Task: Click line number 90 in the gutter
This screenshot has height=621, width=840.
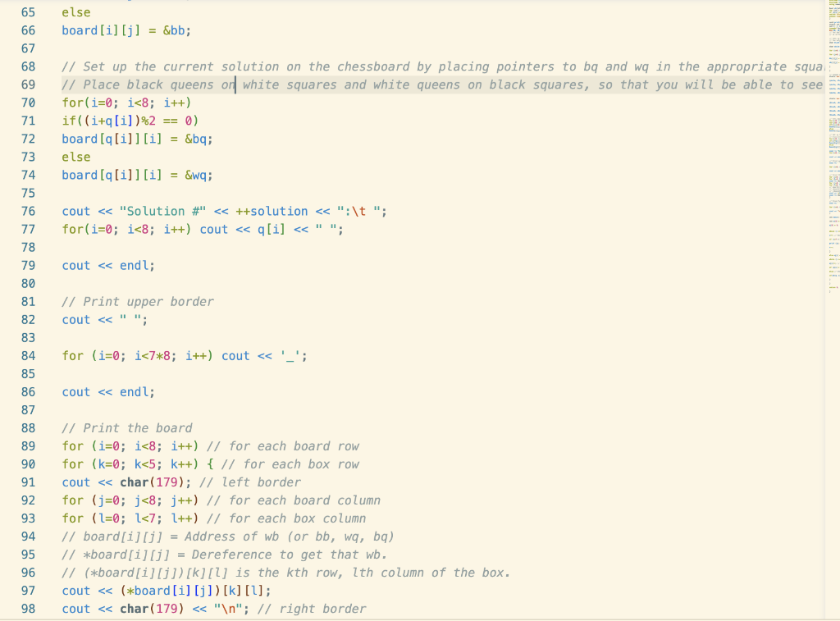Action: pos(29,464)
